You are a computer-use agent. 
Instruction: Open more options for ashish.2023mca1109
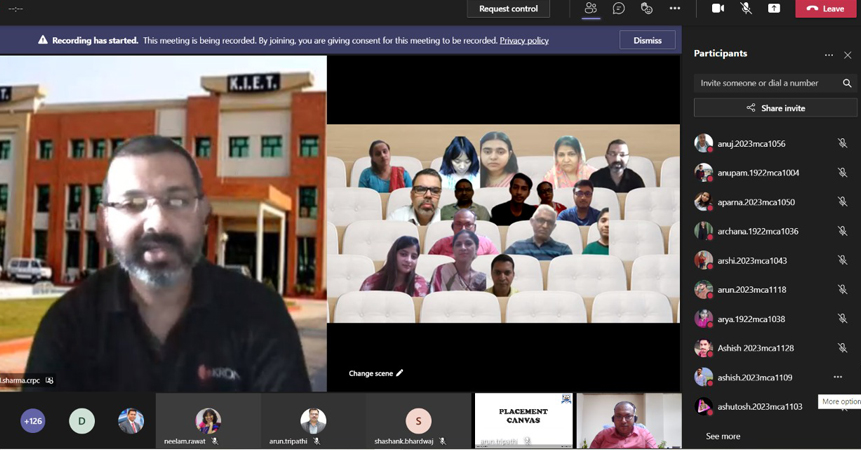point(838,377)
